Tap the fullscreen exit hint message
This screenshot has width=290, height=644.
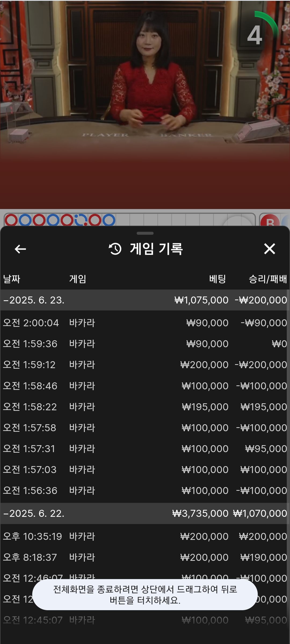pyautogui.click(x=145, y=595)
